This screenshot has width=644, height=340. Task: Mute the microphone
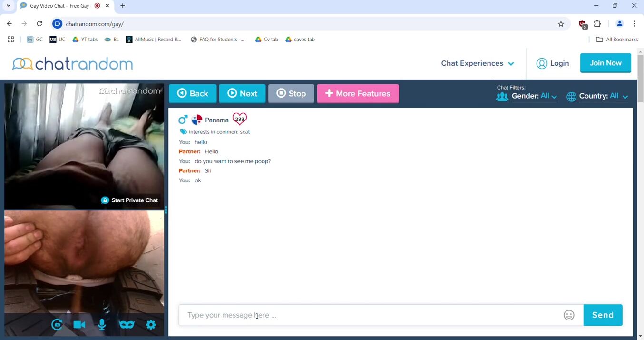[x=102, y=325]
